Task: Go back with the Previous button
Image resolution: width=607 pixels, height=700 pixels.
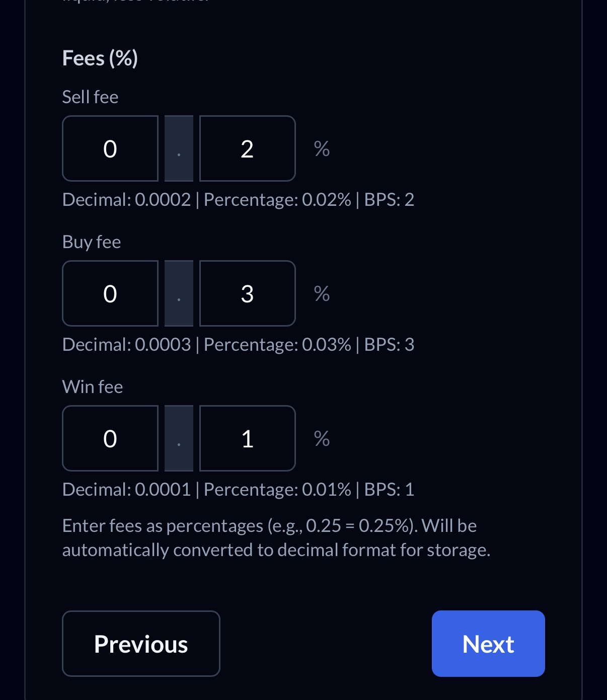Action: [141, 644]
